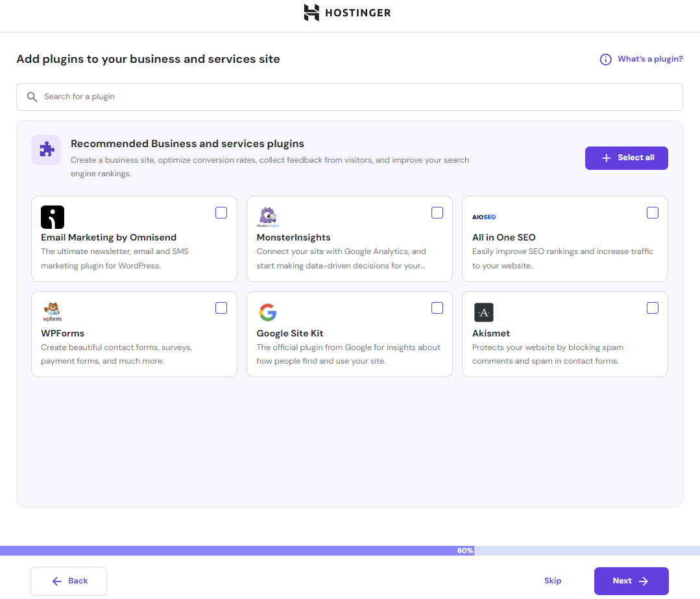The width and height of the screenshot is (700, 599).
Task: Check the Akismet plugin checkbox
Action: click(x=652, y=308)
